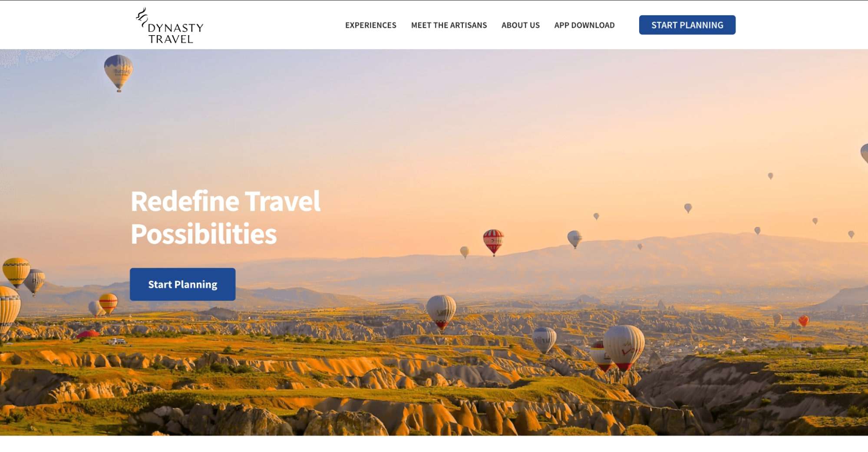Open the Experiences menu item
Viewport: 868px width, 452px height.
pyautogui.click(x=370, y=25)
